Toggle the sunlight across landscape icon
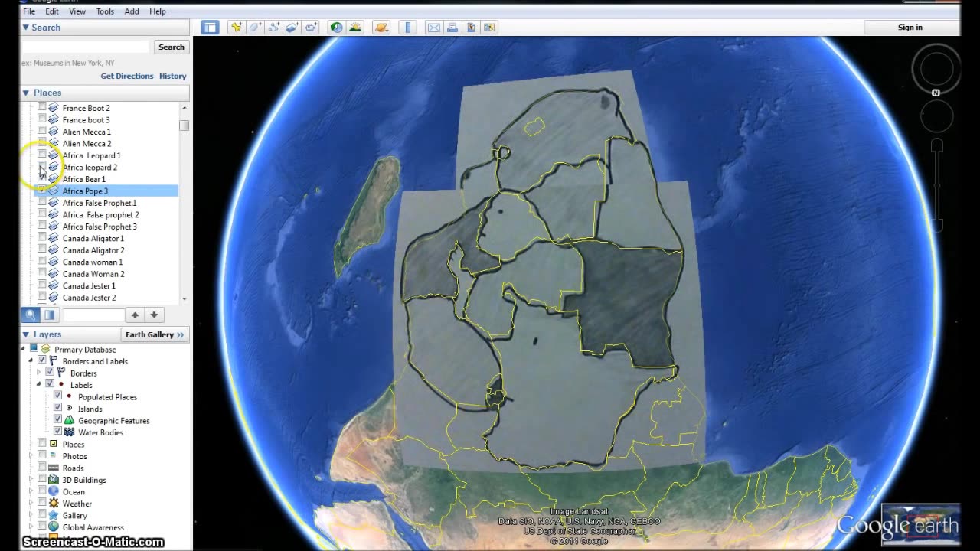Screen dimensions: 980x551 point(354,28)
